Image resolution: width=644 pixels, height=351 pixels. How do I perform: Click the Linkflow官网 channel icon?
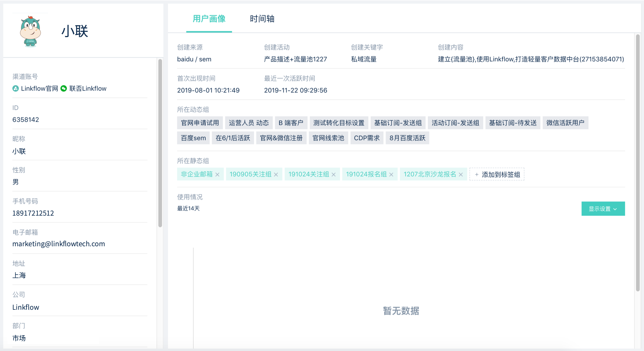(15, 88)
